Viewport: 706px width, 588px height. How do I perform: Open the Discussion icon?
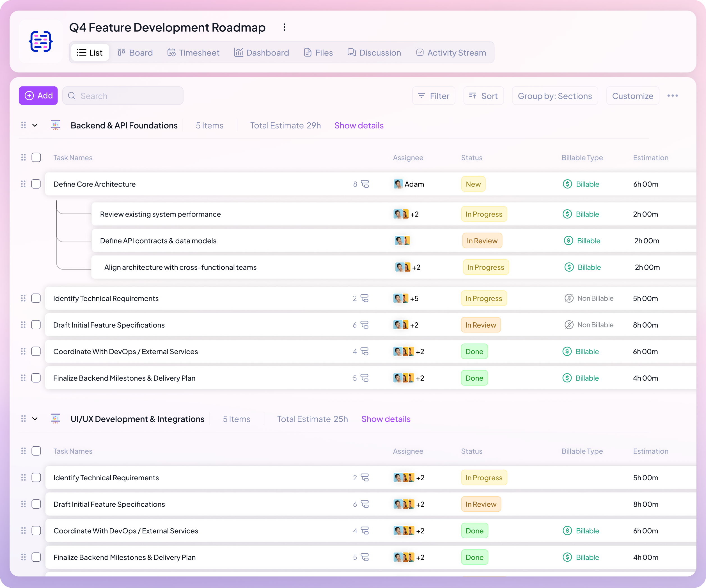351,52
